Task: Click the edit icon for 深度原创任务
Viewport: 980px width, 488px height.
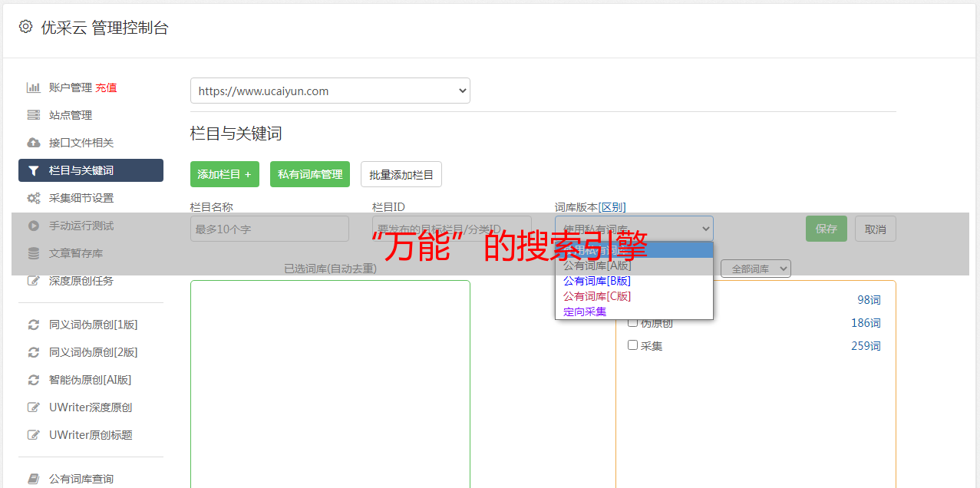Action: pyautogui.click(x=34, y=281)
